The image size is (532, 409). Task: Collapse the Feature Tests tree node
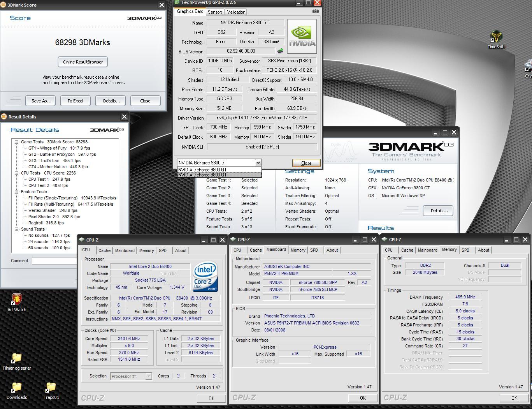coord(17,192)
